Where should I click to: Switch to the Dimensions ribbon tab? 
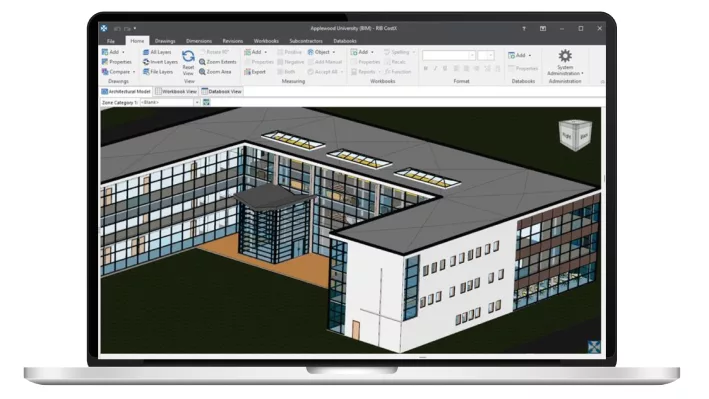click(199, 41)
